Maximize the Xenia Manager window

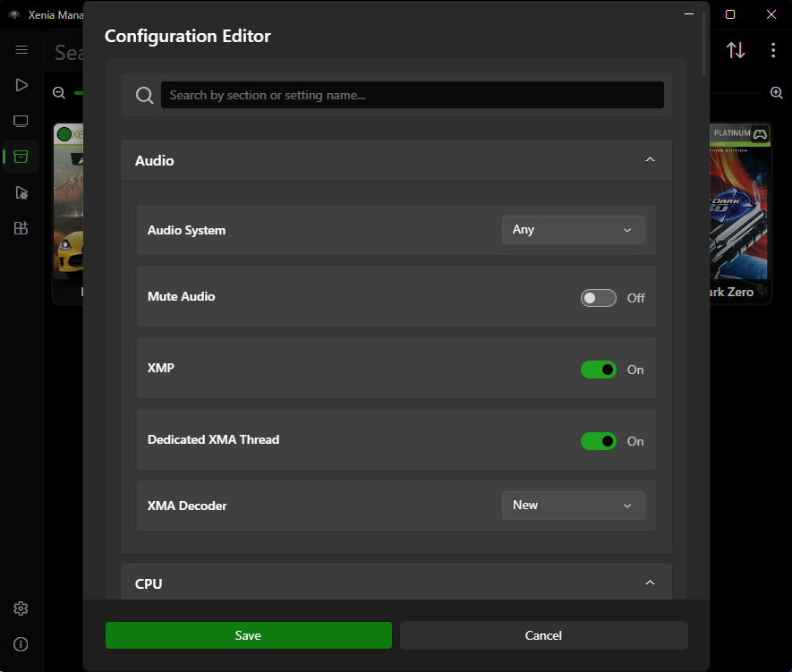click(730, 14)
